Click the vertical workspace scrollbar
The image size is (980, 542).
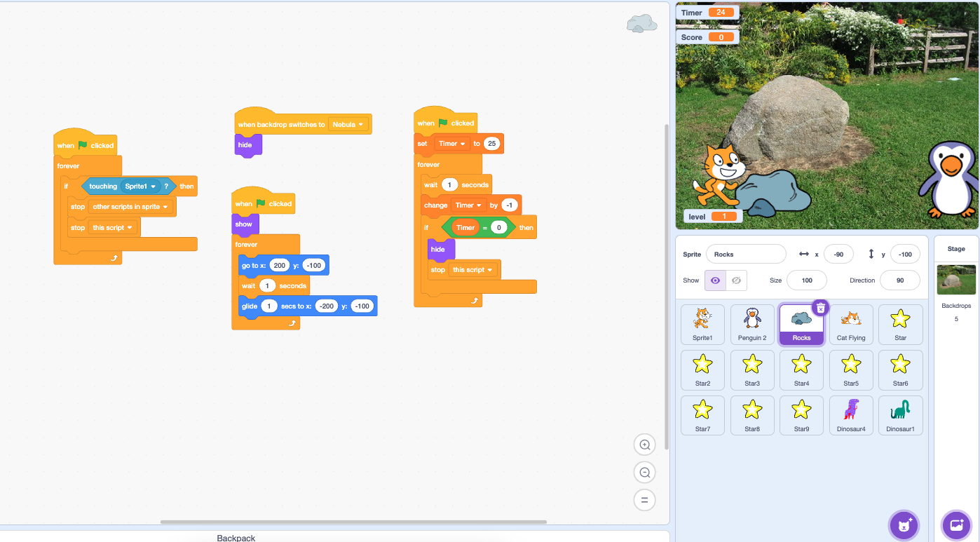666,287
